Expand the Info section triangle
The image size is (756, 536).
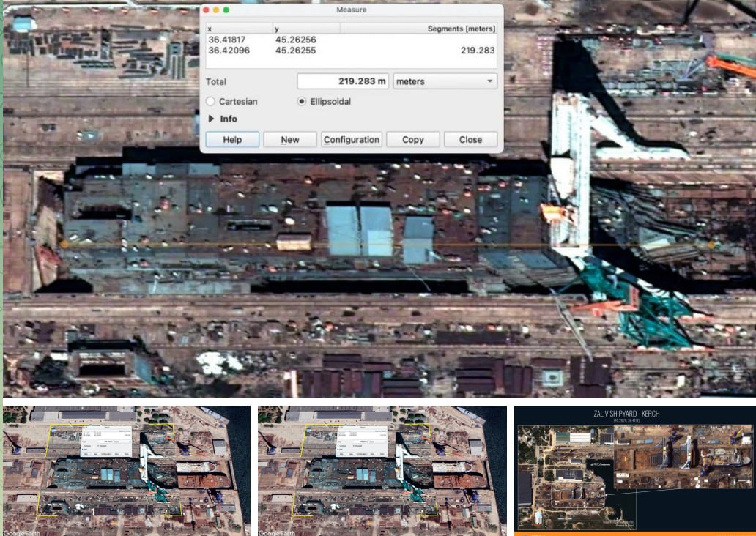212,119
